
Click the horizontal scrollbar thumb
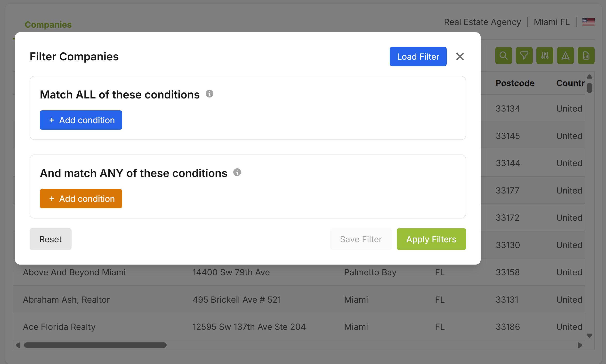(95, 345)
